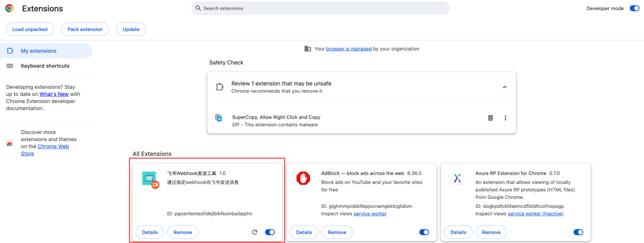Click the My extensions puzzle icon

pos(10,51)
